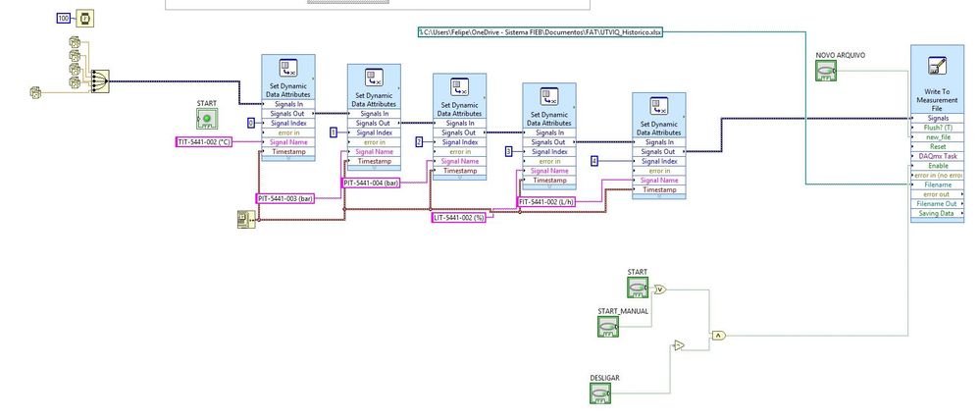Click the Signal Index constant 1
Screen dimensions: 980x420
click(334, 132)
